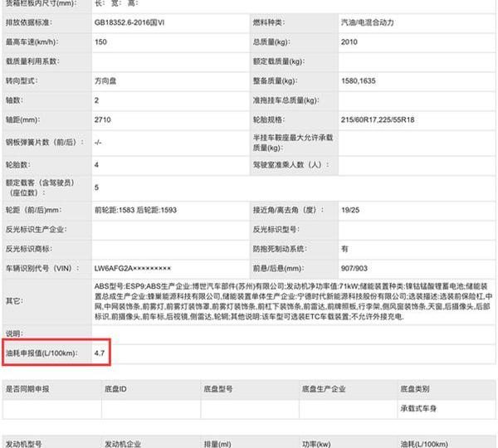Click the top speed value 150
The image size is (498, 448).
point(100,42)
